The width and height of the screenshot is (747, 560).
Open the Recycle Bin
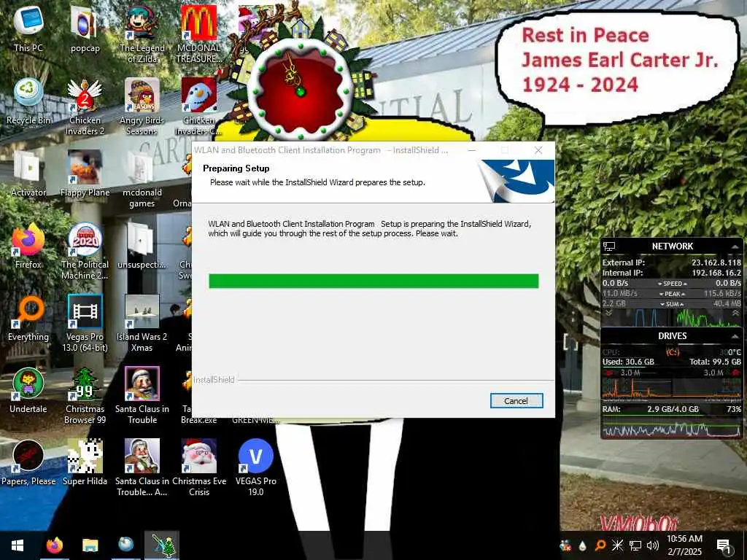(28, 101)
